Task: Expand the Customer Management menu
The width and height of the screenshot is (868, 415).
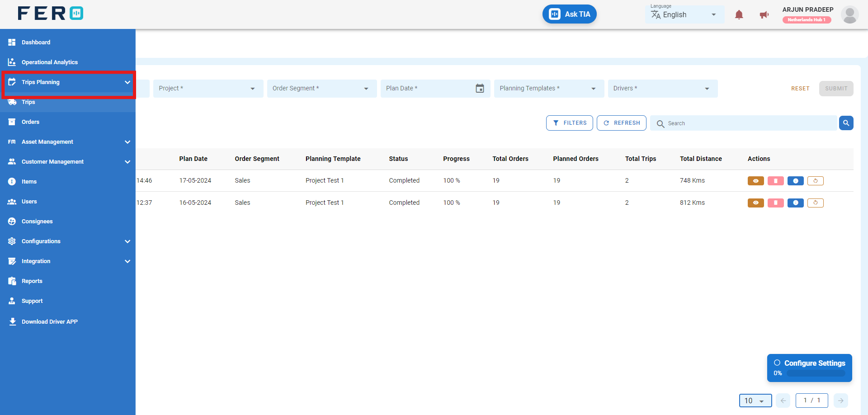Action: coord(68,161)
